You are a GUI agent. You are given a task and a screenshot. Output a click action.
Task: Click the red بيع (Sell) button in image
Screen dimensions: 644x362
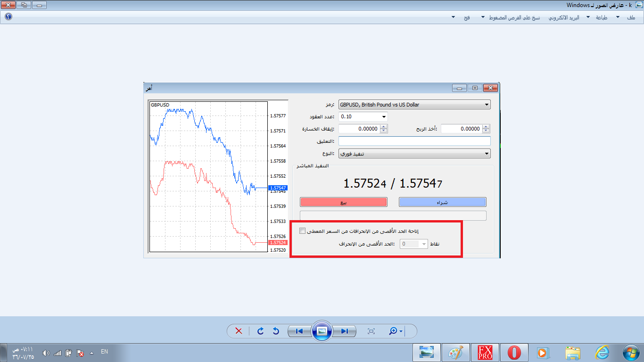[x=344, y=202]
